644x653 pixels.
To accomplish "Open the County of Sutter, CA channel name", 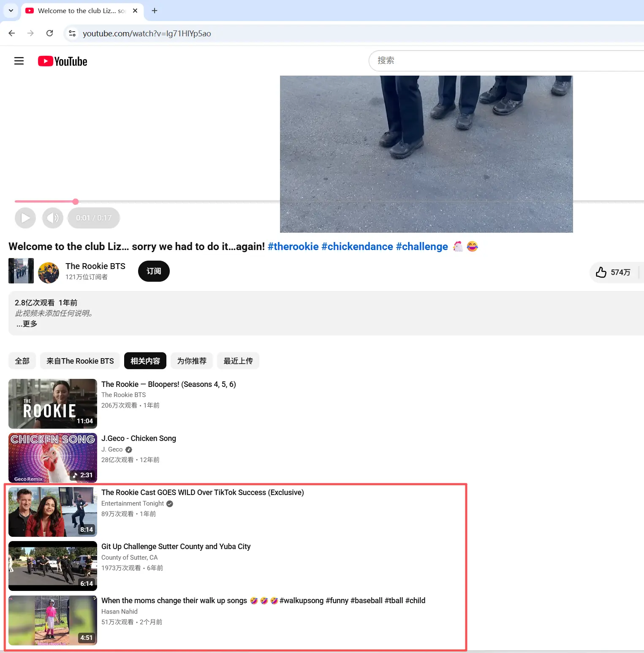I will [x=129, y=558].
